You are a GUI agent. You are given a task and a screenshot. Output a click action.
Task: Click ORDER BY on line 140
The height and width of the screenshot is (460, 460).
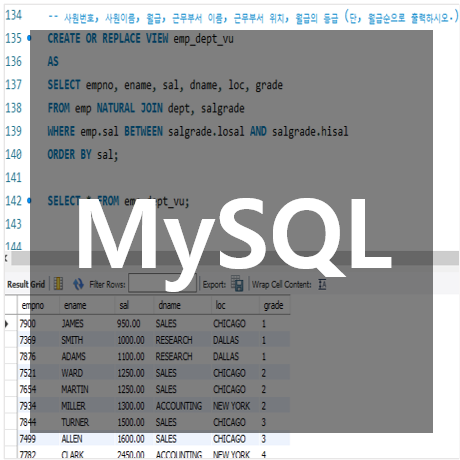(69, 154)
